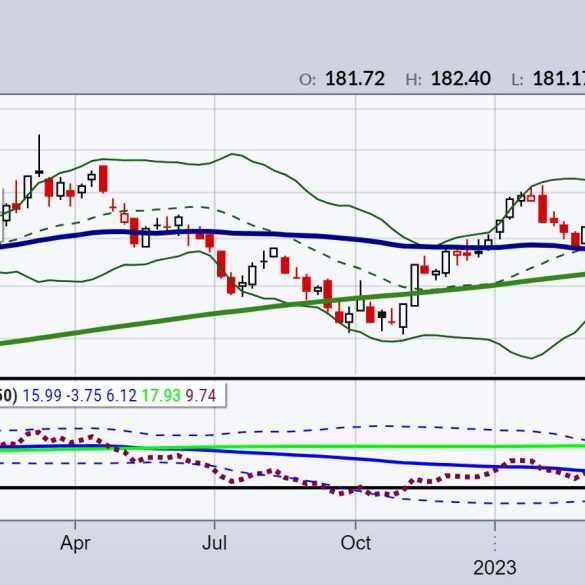
Task: Select the blue 15.99 indicator legend value
Action: pos(42,395)
